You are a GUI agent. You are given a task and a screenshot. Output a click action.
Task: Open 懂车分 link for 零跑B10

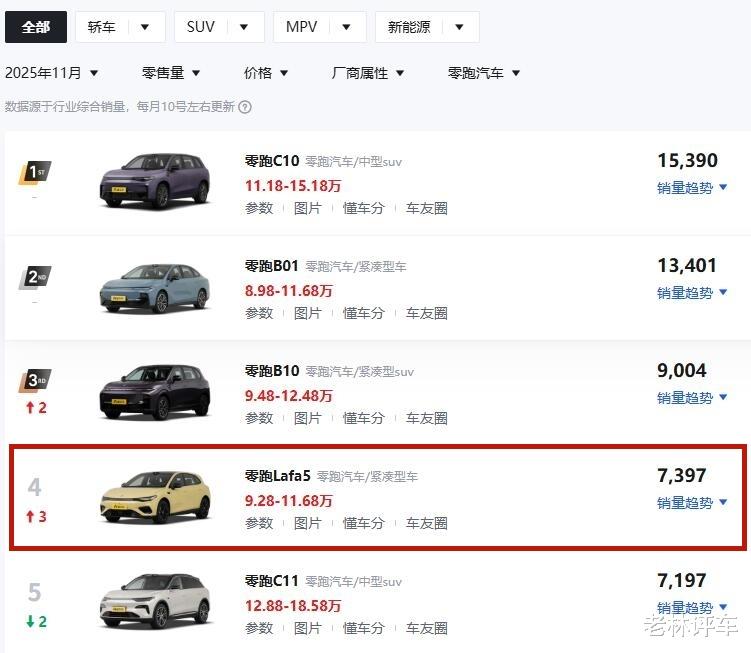click(363, 418)
